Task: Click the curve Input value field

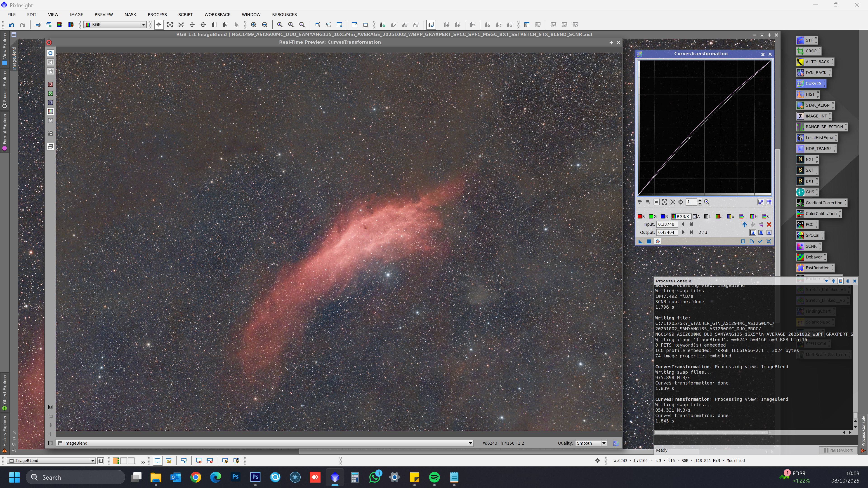Action: pos(667,224)
